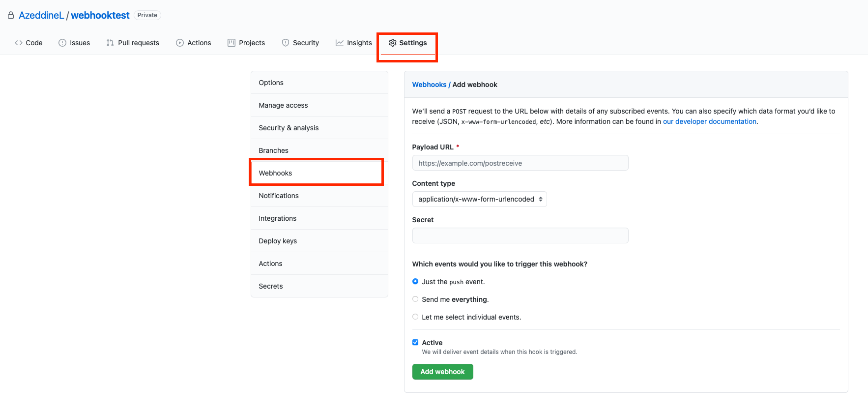Click the 'Content type' label

point(434,183)
